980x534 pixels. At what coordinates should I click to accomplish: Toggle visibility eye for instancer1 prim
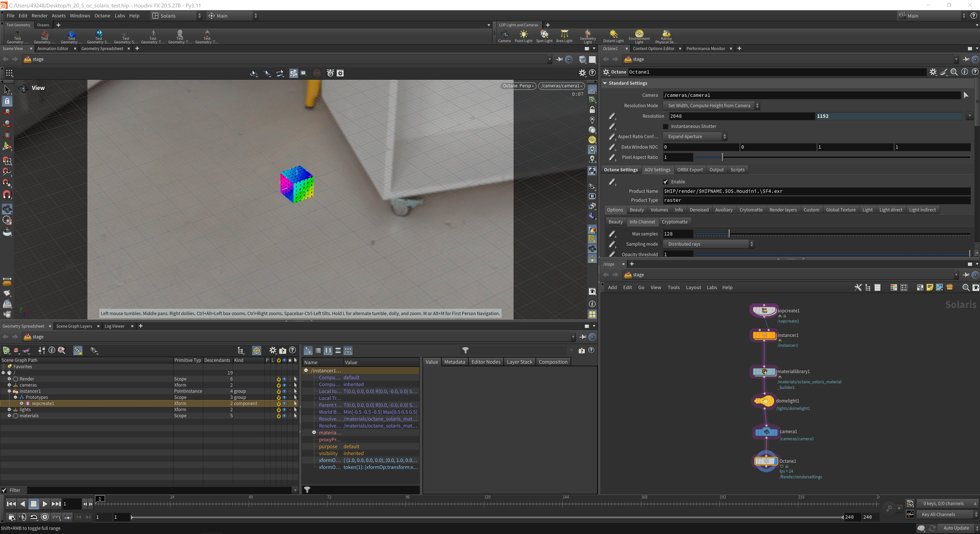pos(284,391)
